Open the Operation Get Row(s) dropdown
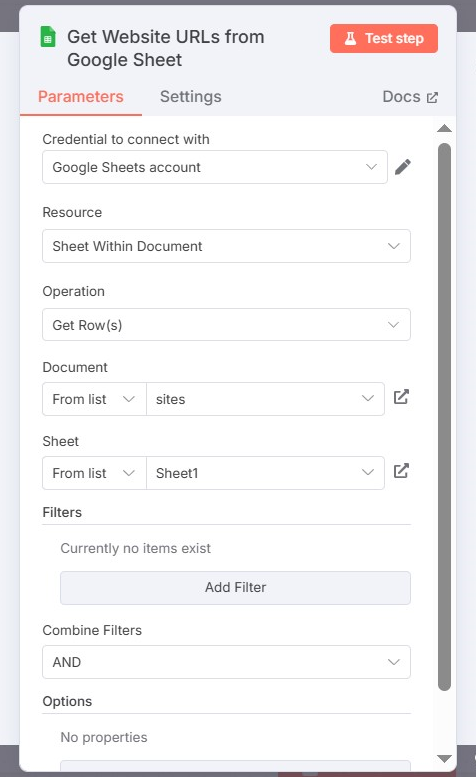Screen dimensions: 476x777 click(226, 325)
